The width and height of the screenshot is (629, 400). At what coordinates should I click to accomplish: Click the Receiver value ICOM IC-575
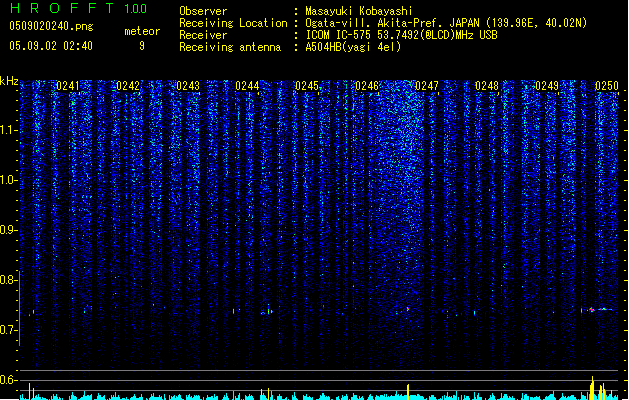[339, 35]
